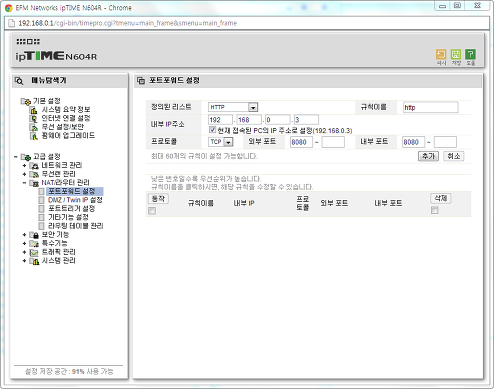Click the 기본 설정 folder icon

pyautogui.click(x=26, y=101)
